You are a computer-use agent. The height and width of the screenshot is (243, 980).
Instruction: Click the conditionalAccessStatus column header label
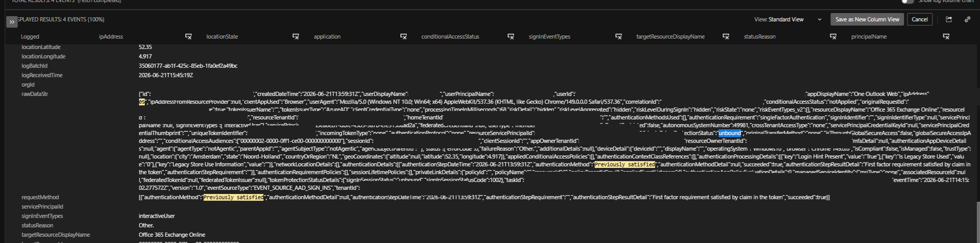pos(450,37)
